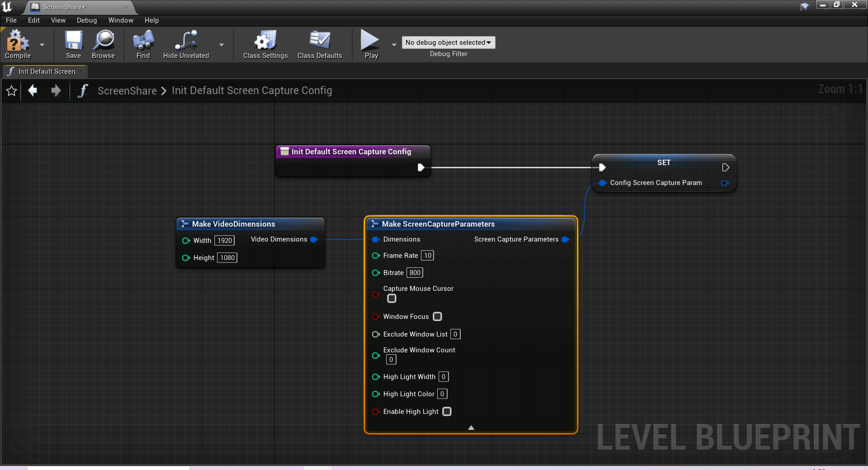Click Width input pin
Screen dimensions: 868x470
click(x=186, y=241)
